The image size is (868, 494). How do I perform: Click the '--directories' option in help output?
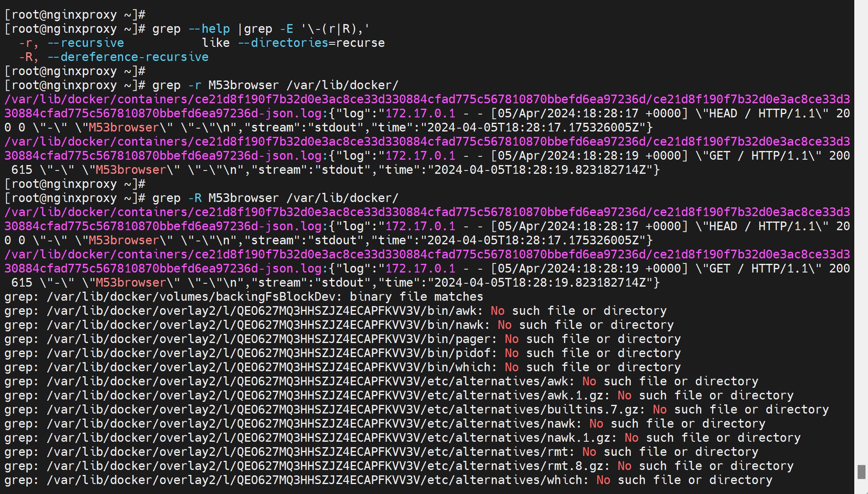283,43
